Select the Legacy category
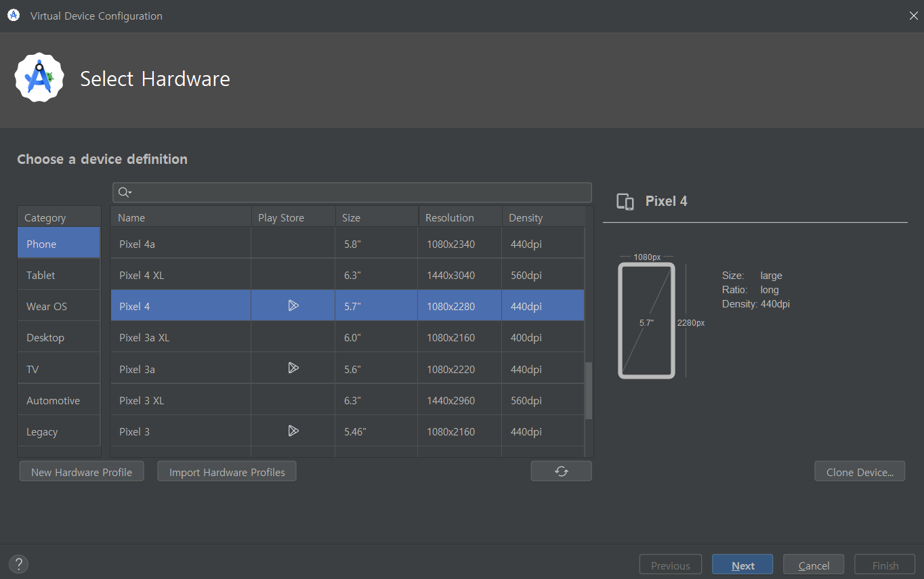The height and width of the screenshot is (579, 924). 59,431
